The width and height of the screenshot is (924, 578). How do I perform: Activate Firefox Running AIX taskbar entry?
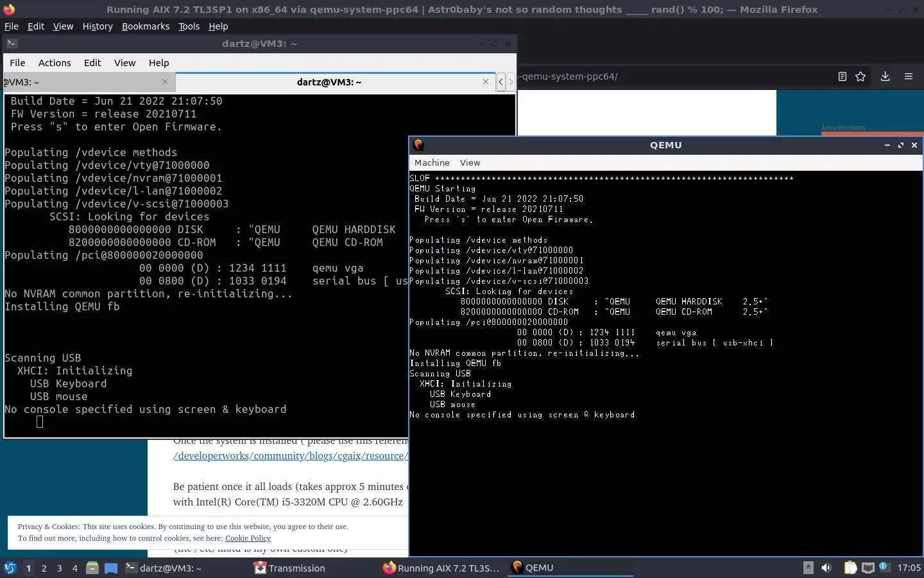click(441, 568)
